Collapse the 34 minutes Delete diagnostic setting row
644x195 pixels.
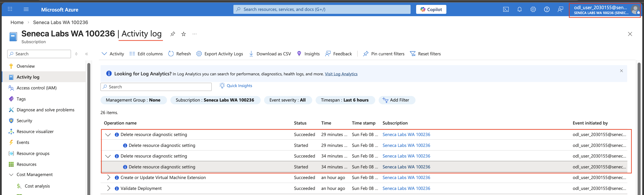[108, 156]
